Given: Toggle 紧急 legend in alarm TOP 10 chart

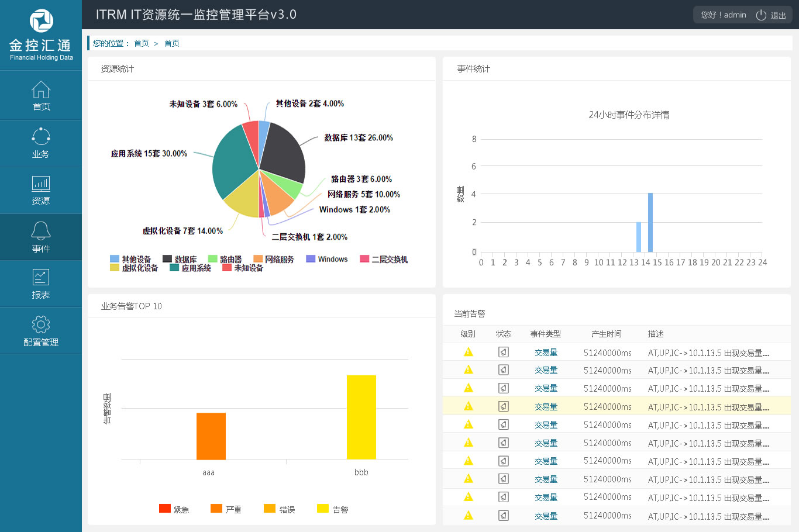Looking at the screenshot, I should click(x=174, y=509).
